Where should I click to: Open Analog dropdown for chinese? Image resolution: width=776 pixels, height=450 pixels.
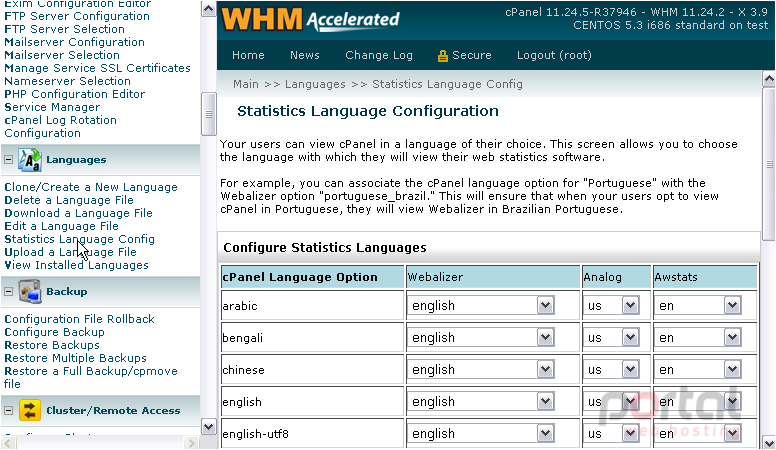[x=611, y=370]
